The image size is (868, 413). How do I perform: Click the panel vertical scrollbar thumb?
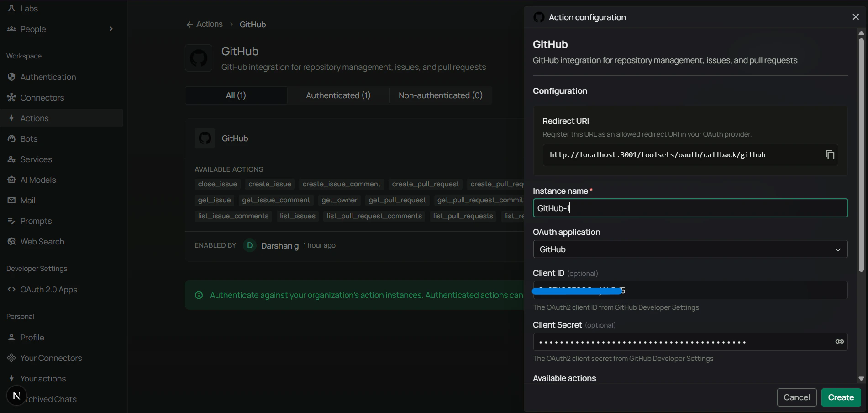(861, 155)
